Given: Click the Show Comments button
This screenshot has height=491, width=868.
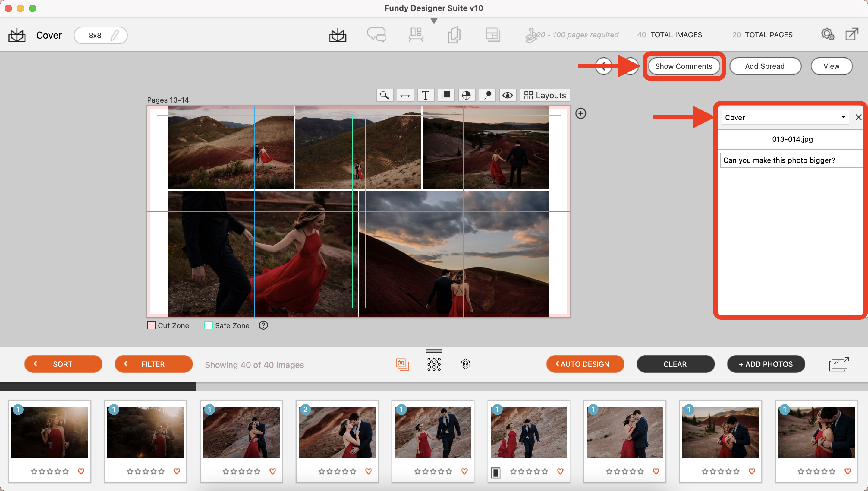Looking at the screenshot, I should pyautogui.click(x=684, y=66).
